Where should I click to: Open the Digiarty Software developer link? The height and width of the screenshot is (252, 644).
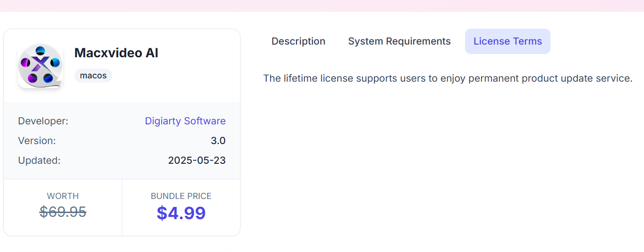tap(185, 121)
